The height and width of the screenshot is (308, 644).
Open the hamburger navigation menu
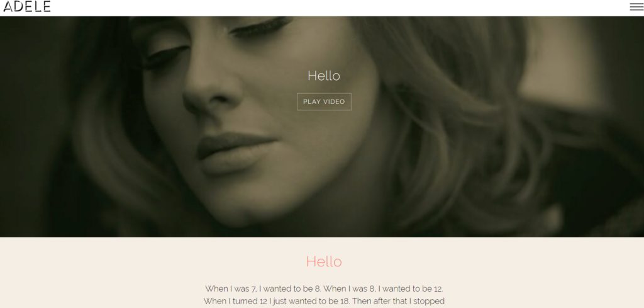coord(636,6)
